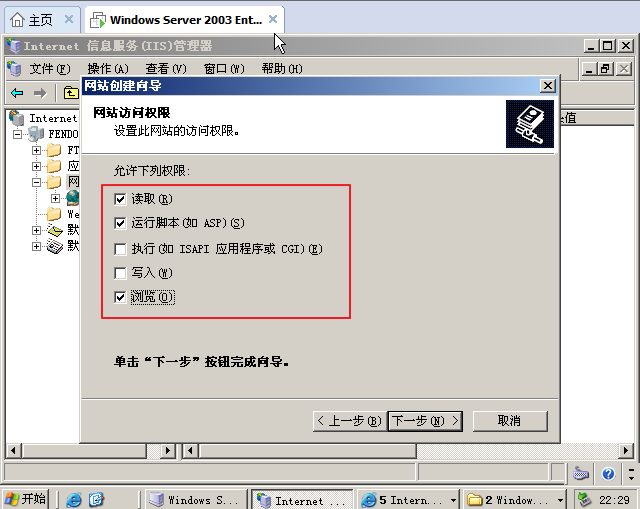This screenshot has height=509, width=640.
Task: Expand the FT folder tree node
Action: [x=36, y=150]
